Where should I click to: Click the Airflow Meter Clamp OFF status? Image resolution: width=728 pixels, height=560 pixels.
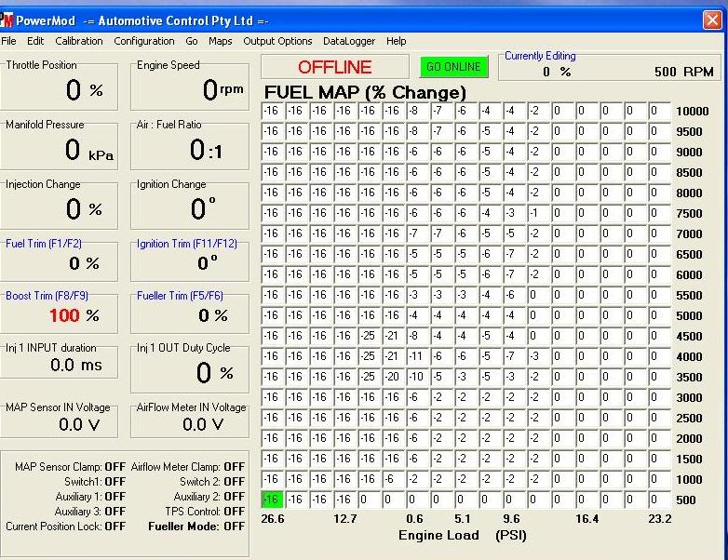[x=235, y=467]
